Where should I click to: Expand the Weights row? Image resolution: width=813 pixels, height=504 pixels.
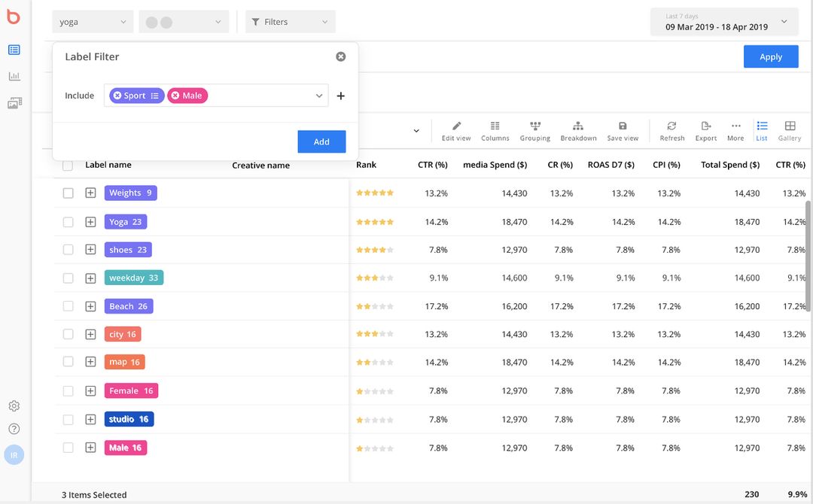(91, 193)
